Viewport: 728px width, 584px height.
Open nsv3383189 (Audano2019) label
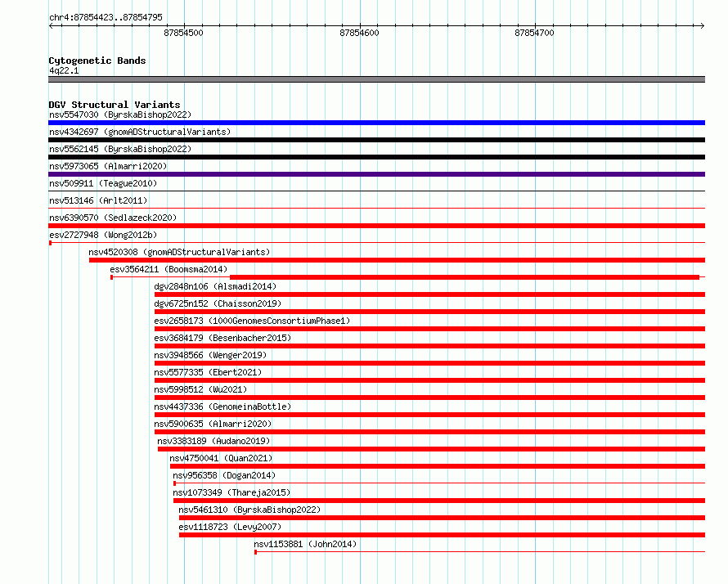[213, 441]
